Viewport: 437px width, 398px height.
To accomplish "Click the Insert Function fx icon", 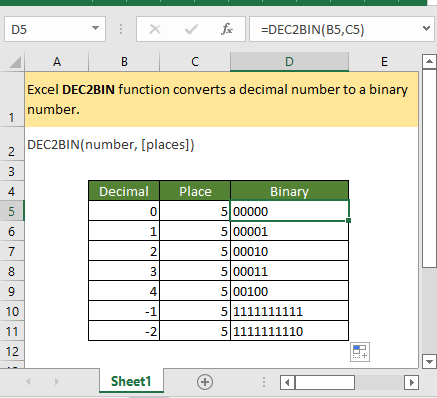I will click(x=227, y=29).
